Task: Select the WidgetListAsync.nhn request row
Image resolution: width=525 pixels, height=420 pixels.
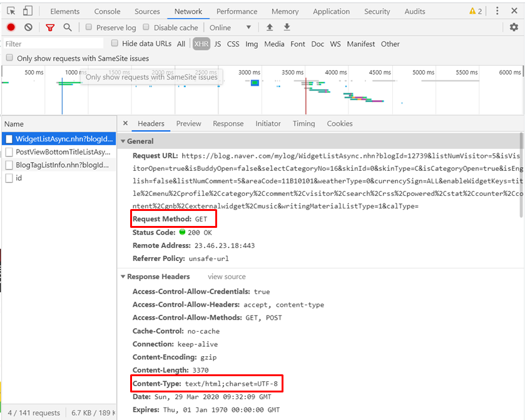Action: point(59,139)
